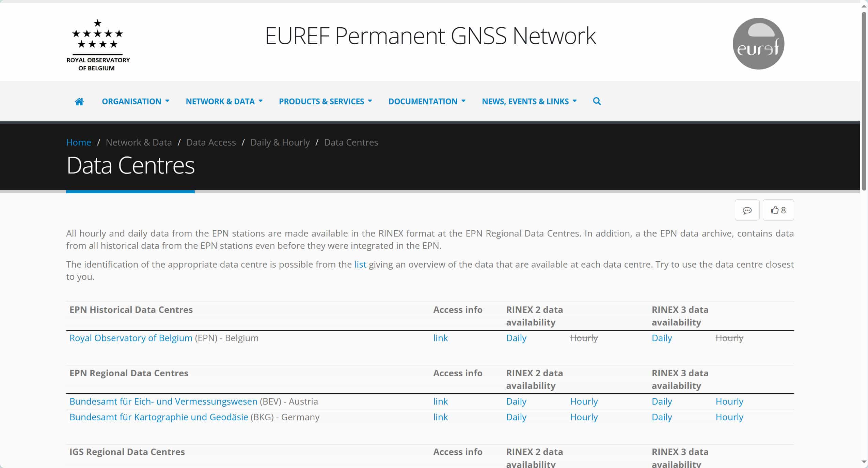Open BKG RINEX 3 Daily data
Viewport: 868px width, 468px height.
(x=661, y=417)
